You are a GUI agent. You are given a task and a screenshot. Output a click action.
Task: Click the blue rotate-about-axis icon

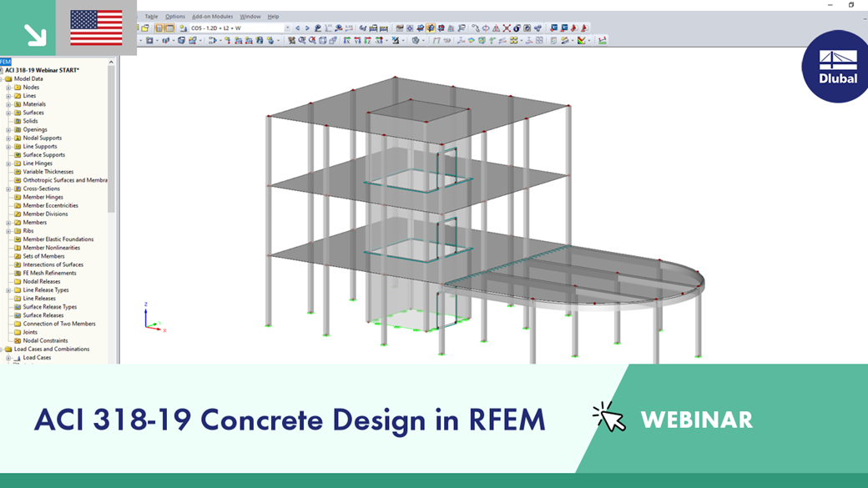(x=486, y=28)
